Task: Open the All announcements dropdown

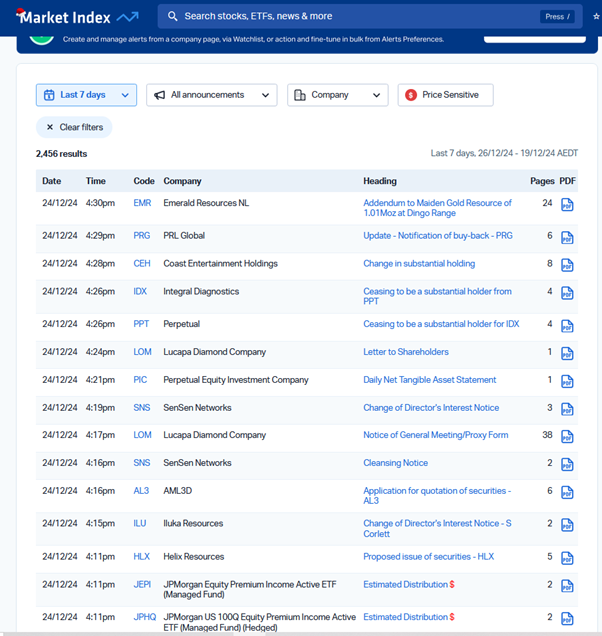Action: pos(211,95)
